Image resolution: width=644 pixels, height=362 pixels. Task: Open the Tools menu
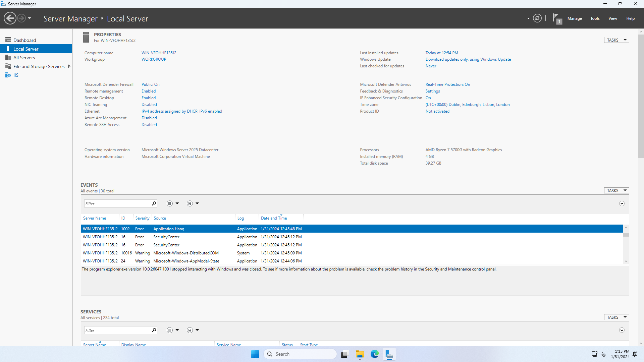595,18
